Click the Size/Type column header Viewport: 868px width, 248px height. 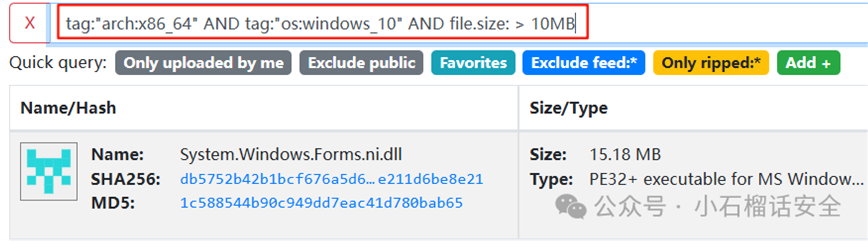568,108
